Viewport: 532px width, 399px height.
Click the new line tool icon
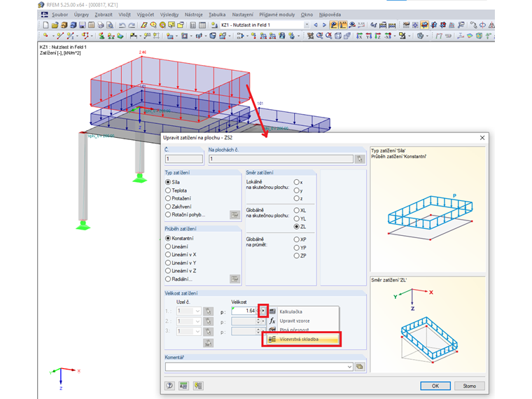(60, 35)
